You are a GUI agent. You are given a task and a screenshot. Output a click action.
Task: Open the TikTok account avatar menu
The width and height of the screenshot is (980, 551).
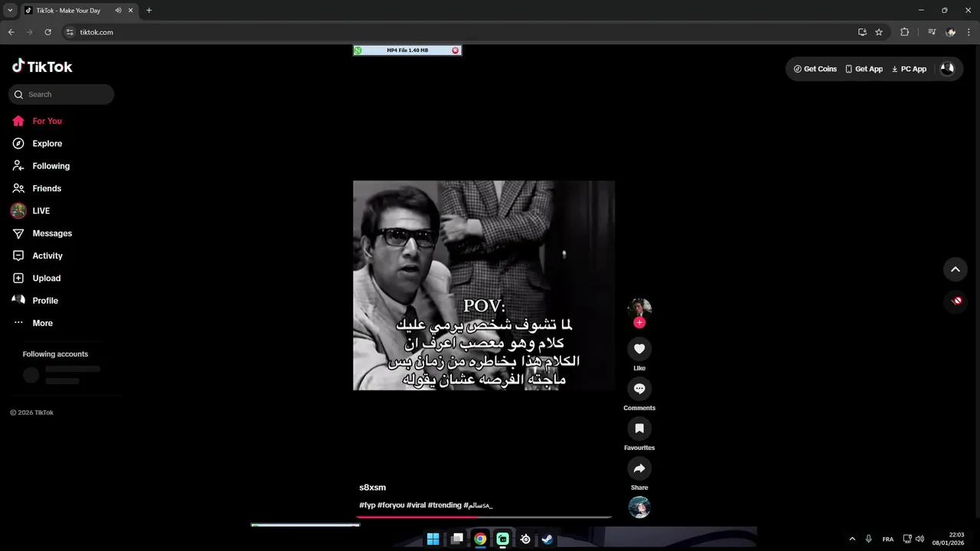947,69
